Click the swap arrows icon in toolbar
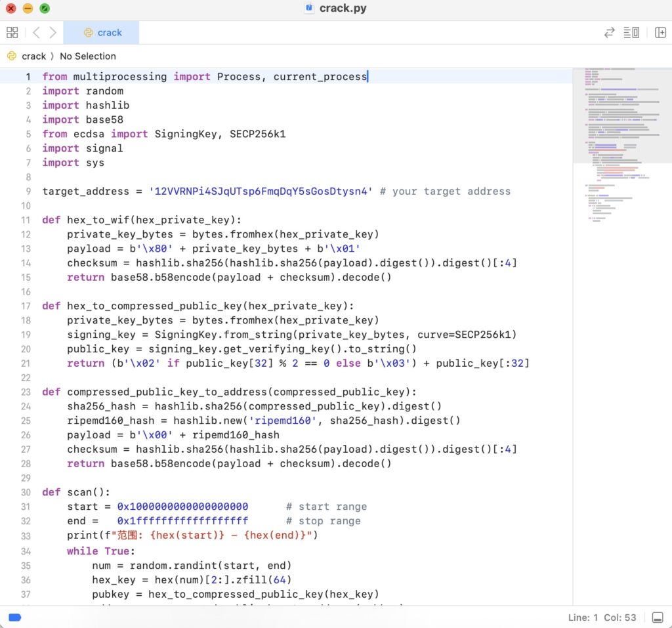This screenshot has width=672, height=628. [610, 33]
